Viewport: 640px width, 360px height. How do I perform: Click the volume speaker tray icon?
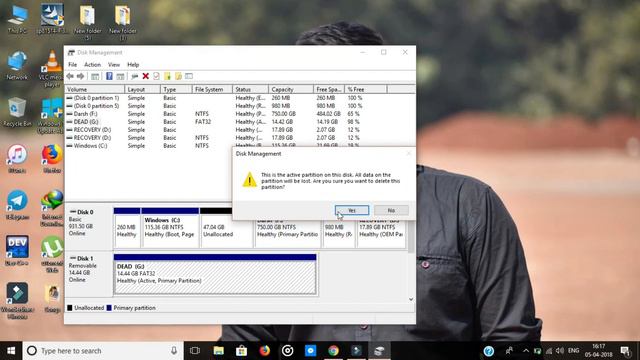pyautogui.click(x=560, y=351)
